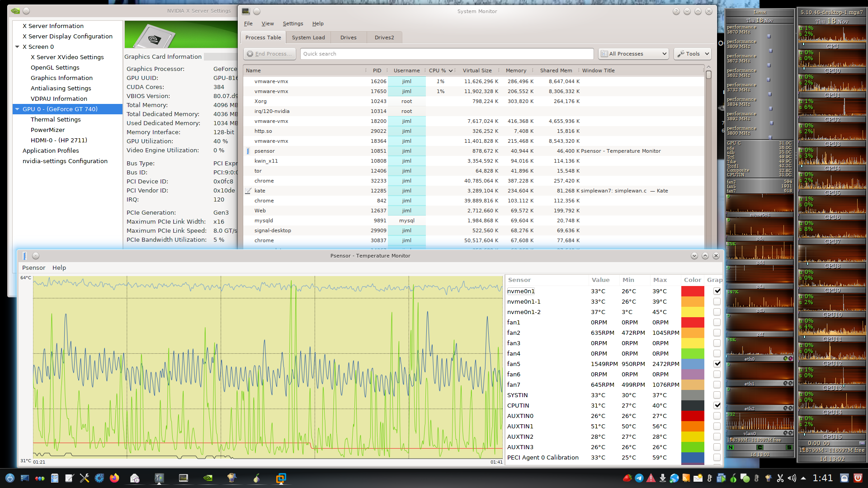Click the NVIDIA X Server Settings title icon
The height and width of the screenshot is (488, 868).
[x=15, y=11]
